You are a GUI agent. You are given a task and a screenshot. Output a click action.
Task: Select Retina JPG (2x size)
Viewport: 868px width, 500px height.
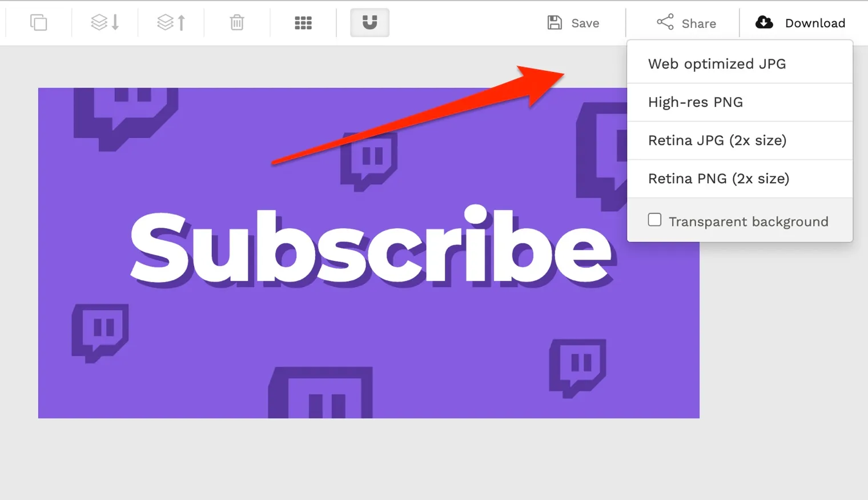(x=740, y=140)
